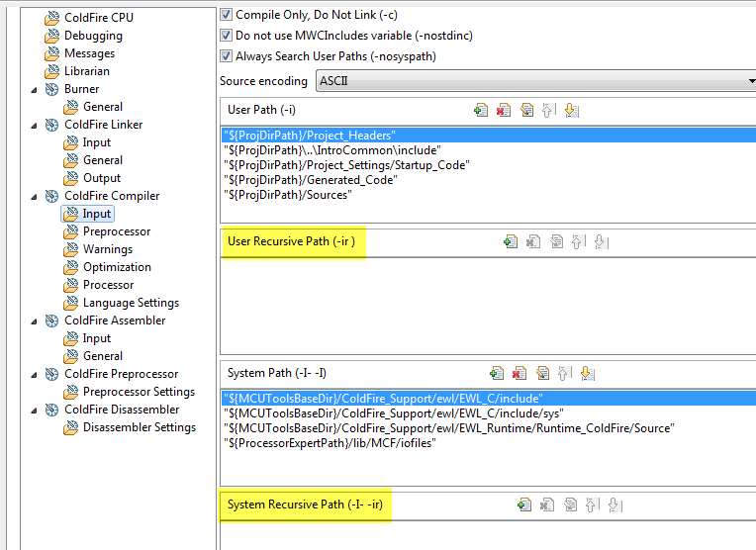Delete User Recursive Path entry
Image resolution: width=756 pixels, height=550 pixels.
coord(532,241)
